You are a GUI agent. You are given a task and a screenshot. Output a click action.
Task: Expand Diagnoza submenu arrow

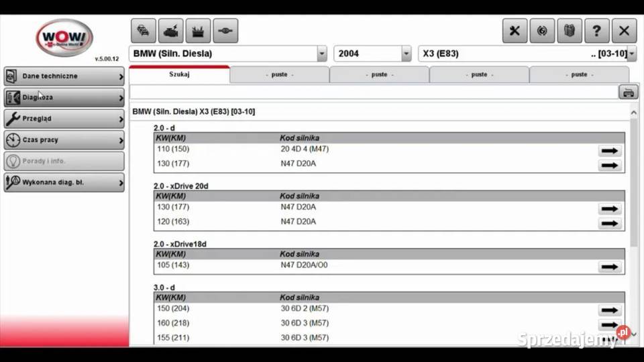click(121, 98)
